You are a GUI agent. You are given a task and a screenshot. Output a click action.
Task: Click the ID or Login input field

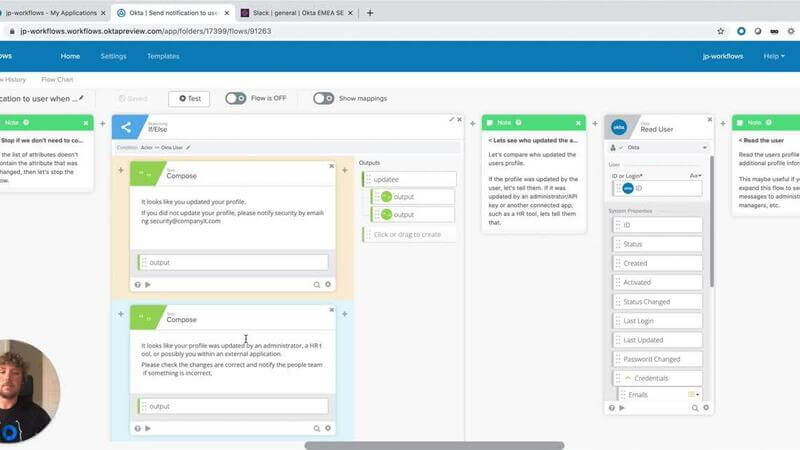click(x=659, y=188)
